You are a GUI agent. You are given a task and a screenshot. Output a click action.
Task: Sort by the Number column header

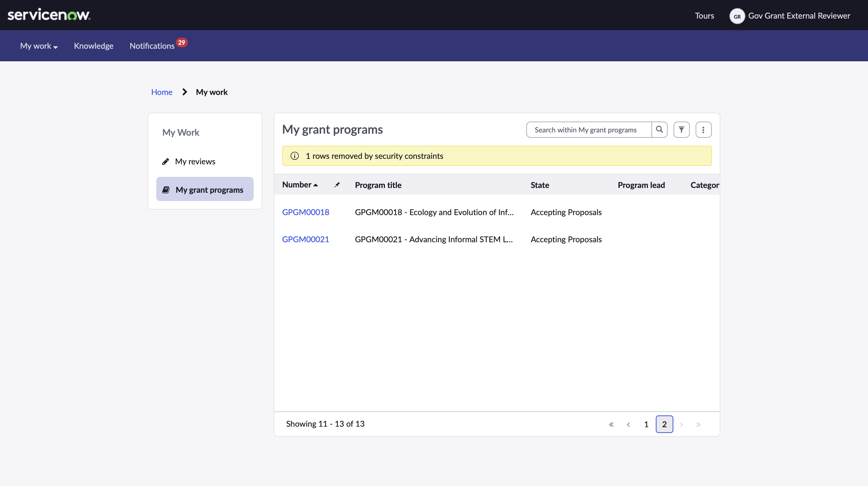click(x=300, y=185)
